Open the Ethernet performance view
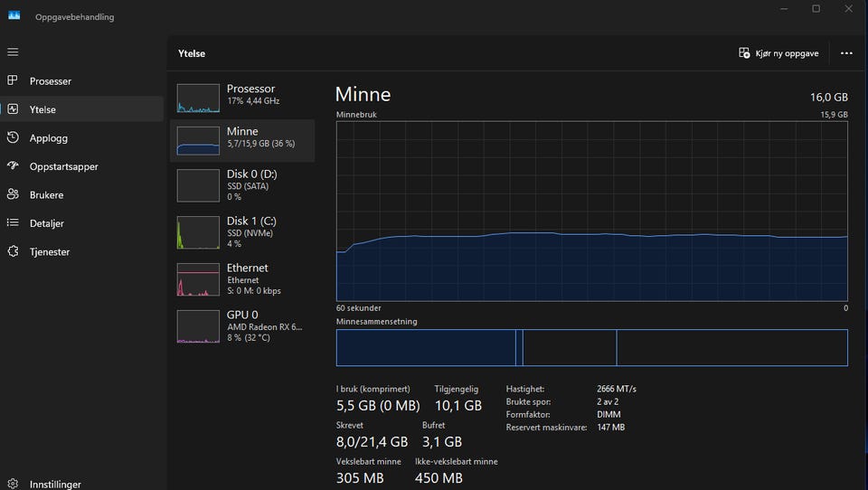 point(242,278)
